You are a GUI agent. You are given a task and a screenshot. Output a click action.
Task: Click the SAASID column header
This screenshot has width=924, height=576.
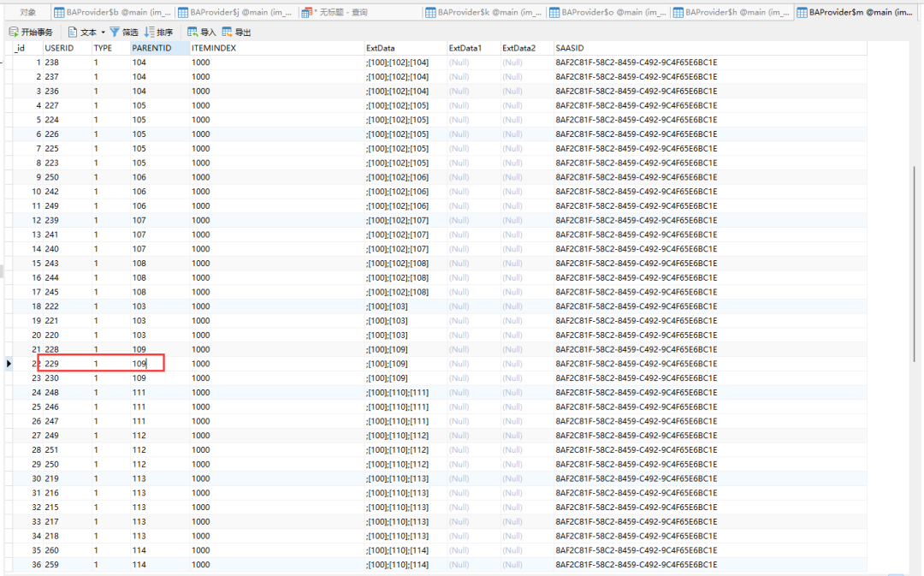coord(710,48)
